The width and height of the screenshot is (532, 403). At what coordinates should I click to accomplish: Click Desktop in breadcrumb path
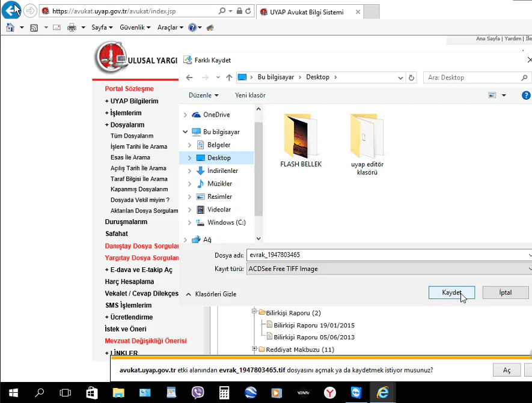coord(317,77)
